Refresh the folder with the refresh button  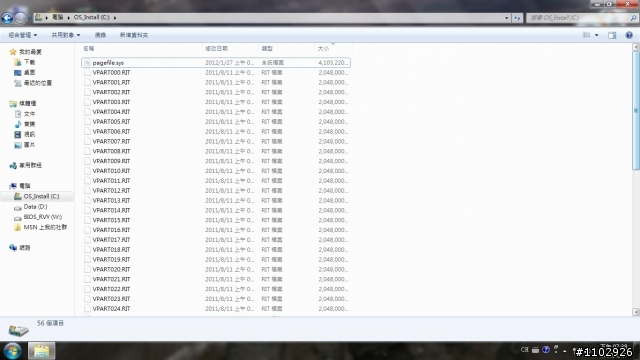(x=517, y=18)
